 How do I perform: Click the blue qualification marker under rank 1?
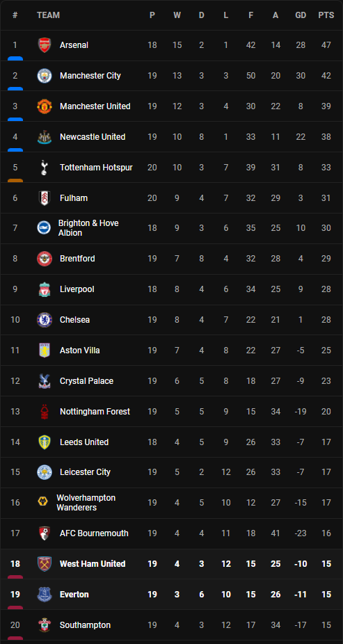click(15, 58)
